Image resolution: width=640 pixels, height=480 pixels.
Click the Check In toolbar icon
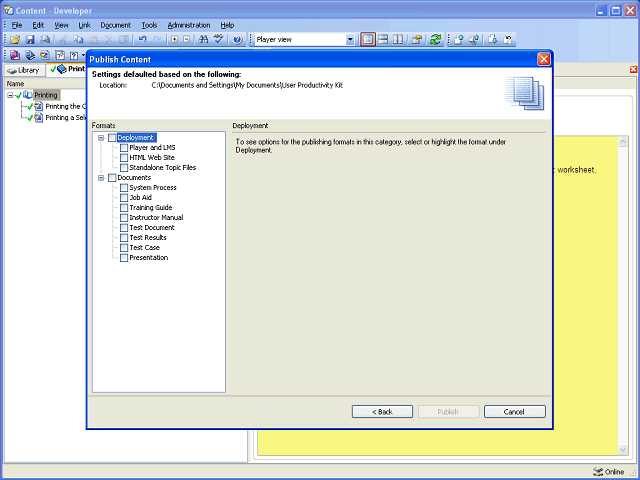pyautogui.click(x=459, y=40)
